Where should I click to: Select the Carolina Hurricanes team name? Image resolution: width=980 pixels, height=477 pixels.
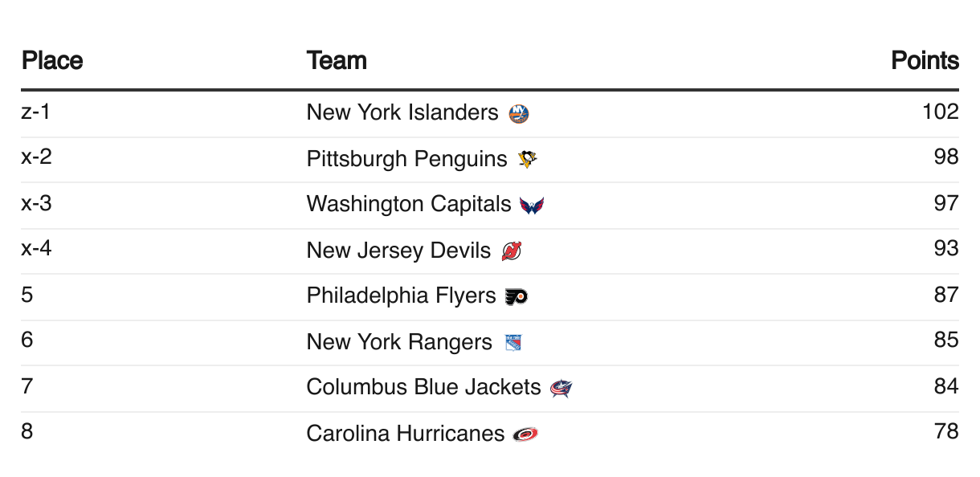click(x=405, y=434)
